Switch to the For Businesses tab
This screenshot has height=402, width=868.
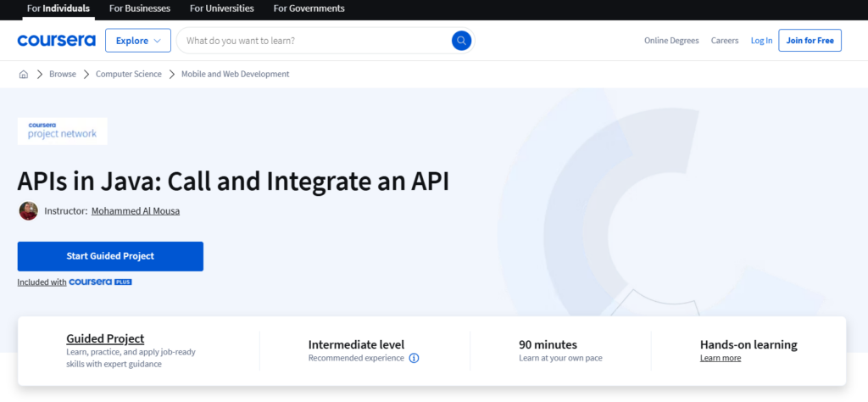[140, 8]
